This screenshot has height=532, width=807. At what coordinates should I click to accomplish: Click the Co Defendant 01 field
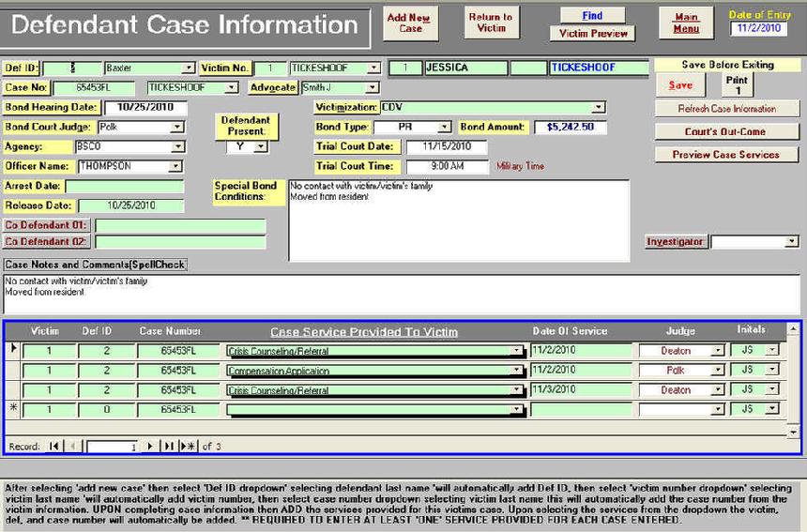coord(180,226)
